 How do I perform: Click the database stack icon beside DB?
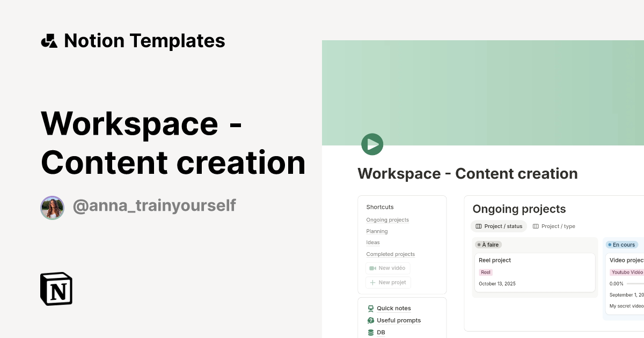[370, 332]
